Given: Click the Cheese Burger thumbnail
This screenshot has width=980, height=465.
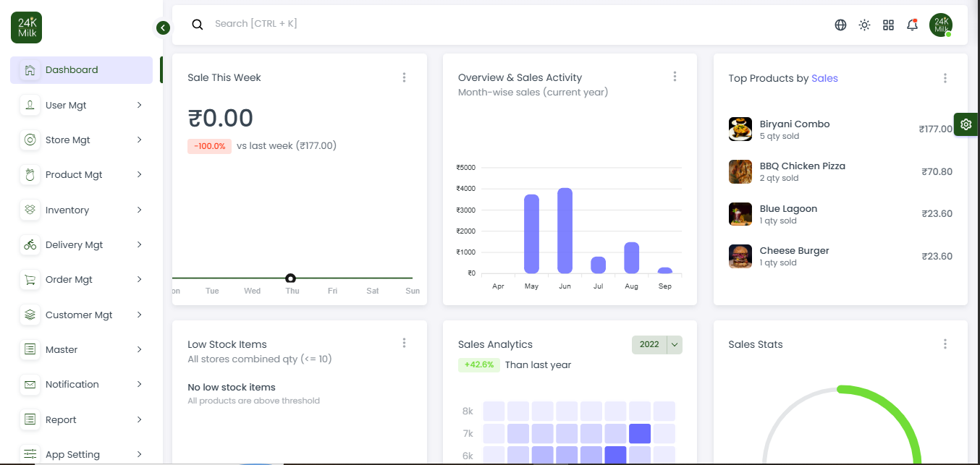Looking at the screenshot, I should (740, 256).
